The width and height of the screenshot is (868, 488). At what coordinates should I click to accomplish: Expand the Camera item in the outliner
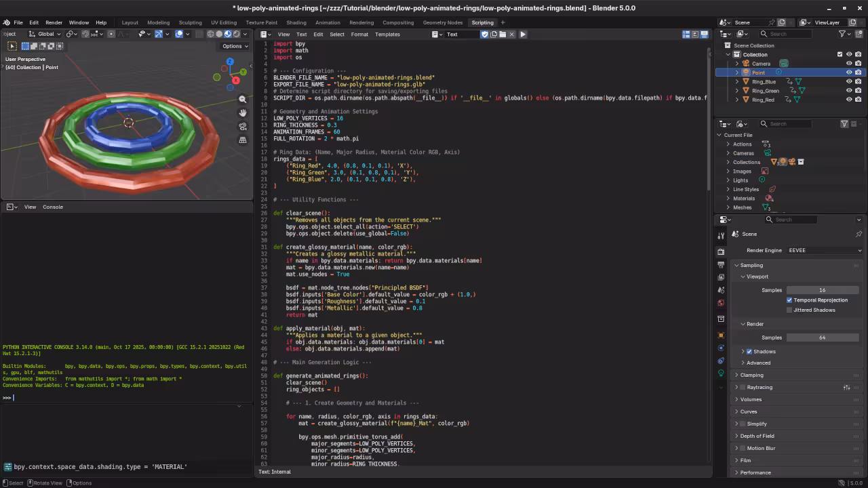point(736,63)
